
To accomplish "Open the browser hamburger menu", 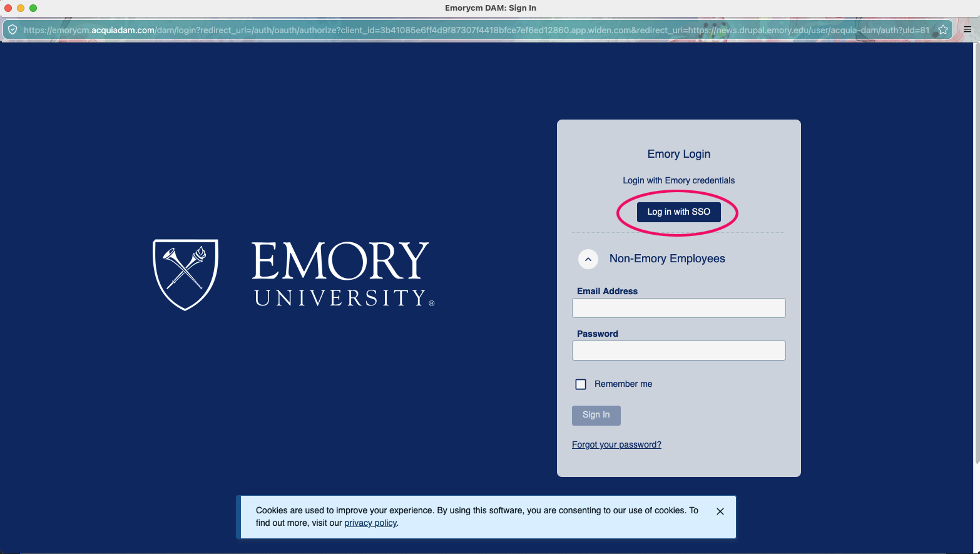I will [967, 29].
